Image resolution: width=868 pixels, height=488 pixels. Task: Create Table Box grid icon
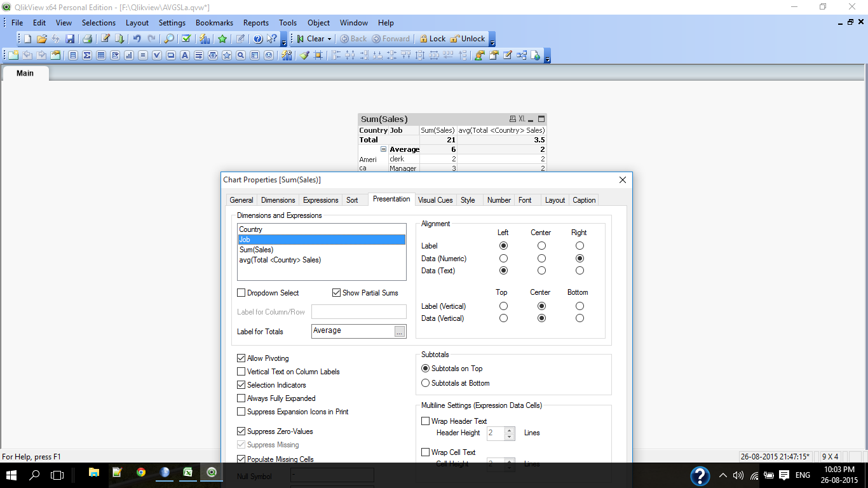click(x=101, y=55)
